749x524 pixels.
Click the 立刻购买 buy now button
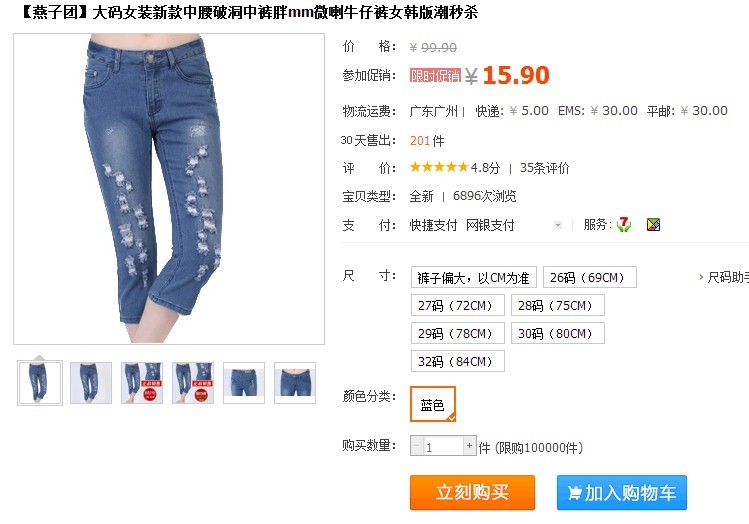(472, 492)
